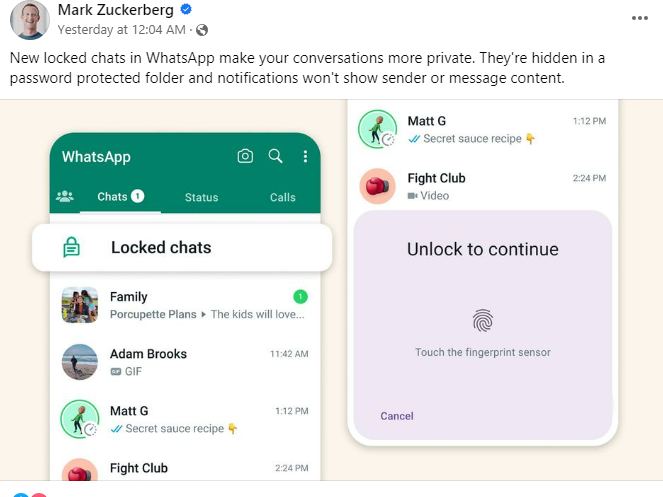Open the three-dot post options menu

click(x=640, y=18)
